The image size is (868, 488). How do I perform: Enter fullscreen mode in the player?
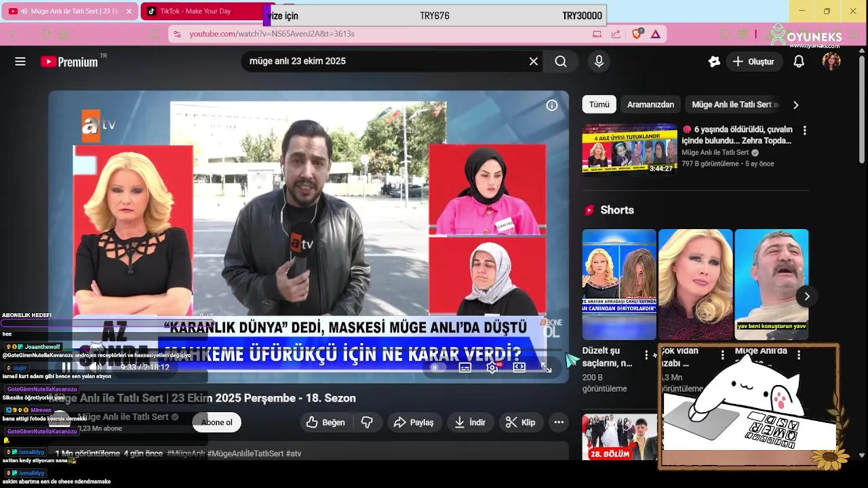pos(546,367)
